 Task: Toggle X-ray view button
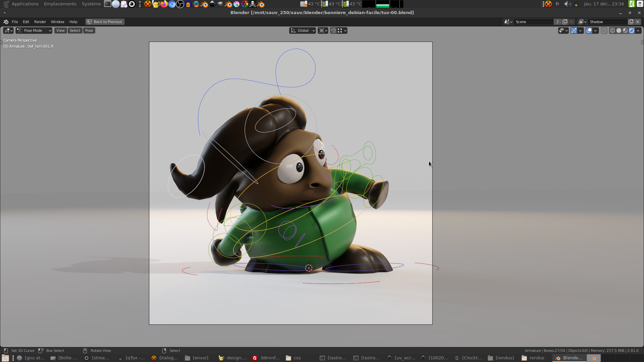pos(604,31)
